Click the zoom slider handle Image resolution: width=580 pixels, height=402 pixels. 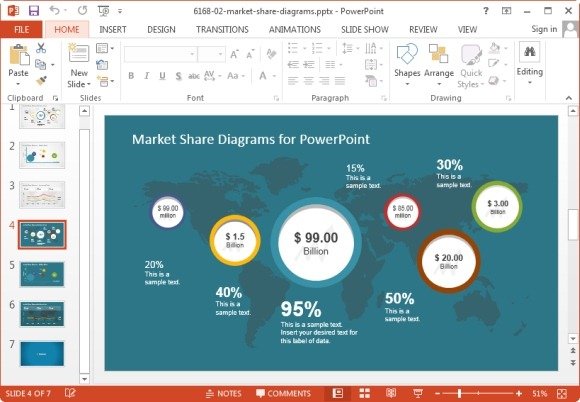click(459, 393)
